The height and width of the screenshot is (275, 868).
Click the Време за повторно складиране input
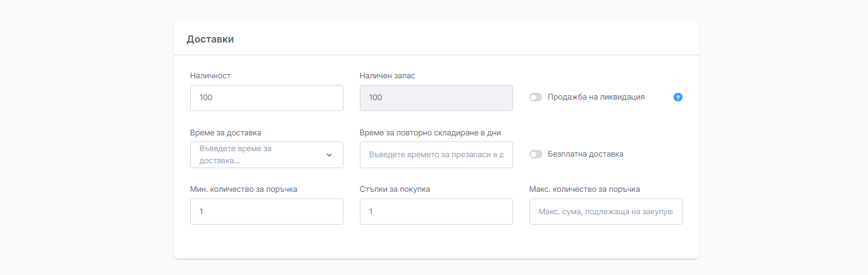pyautogui.click(x=436, y=155)
